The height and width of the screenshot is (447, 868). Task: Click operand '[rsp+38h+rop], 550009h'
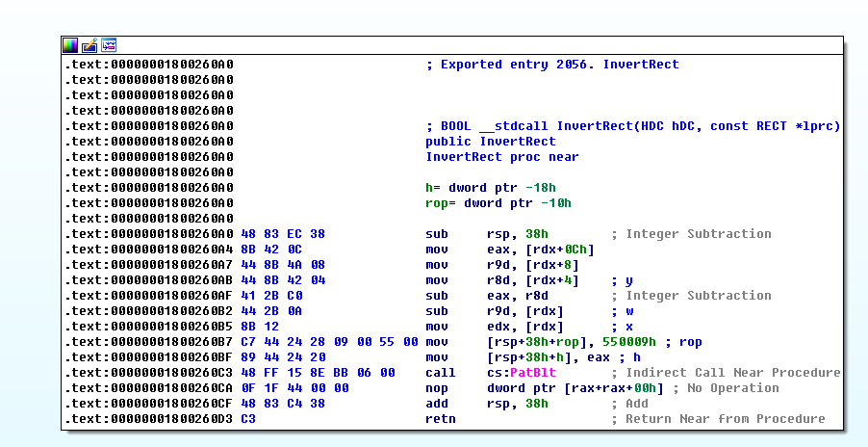tap(572, 342)
